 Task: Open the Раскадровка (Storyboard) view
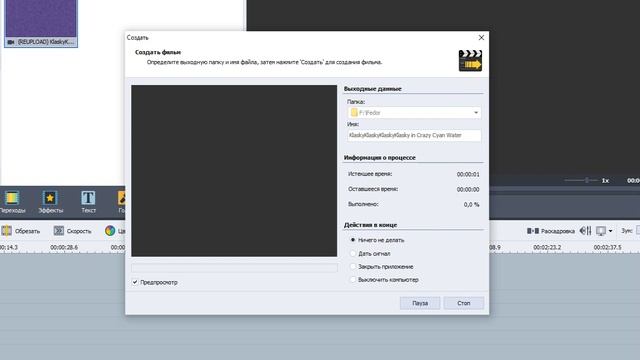(551, 231)
